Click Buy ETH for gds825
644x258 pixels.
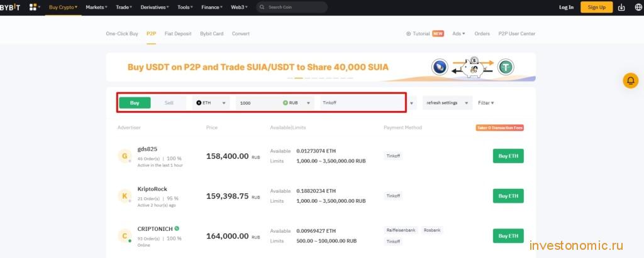pos(508,156)
